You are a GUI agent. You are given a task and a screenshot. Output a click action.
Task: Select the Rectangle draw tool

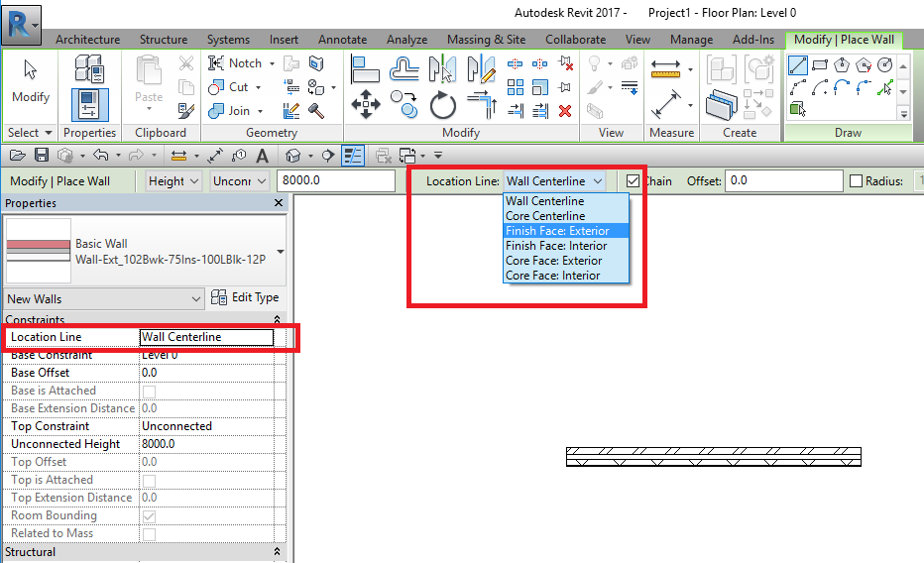coord(820,64)
